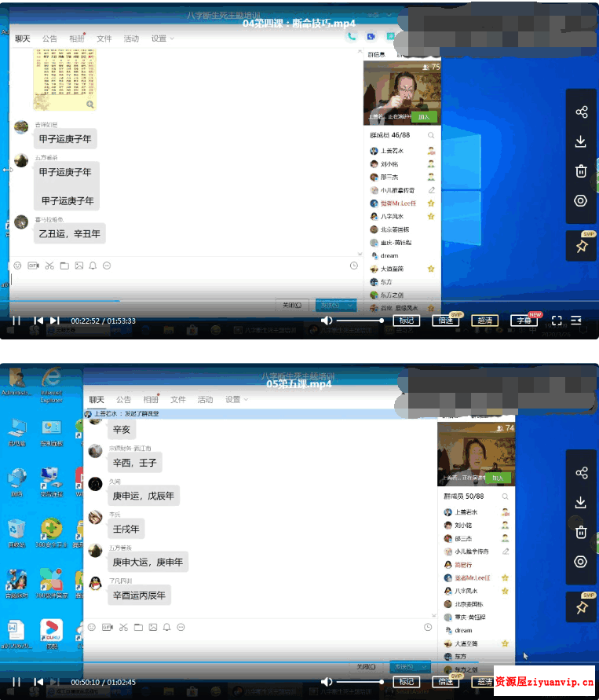Viewport: 599px width, 700px height.
Task: Open emoji picker in 04第四课 chat toolbar
Action: pyautogui.click(x=17, y=266)
